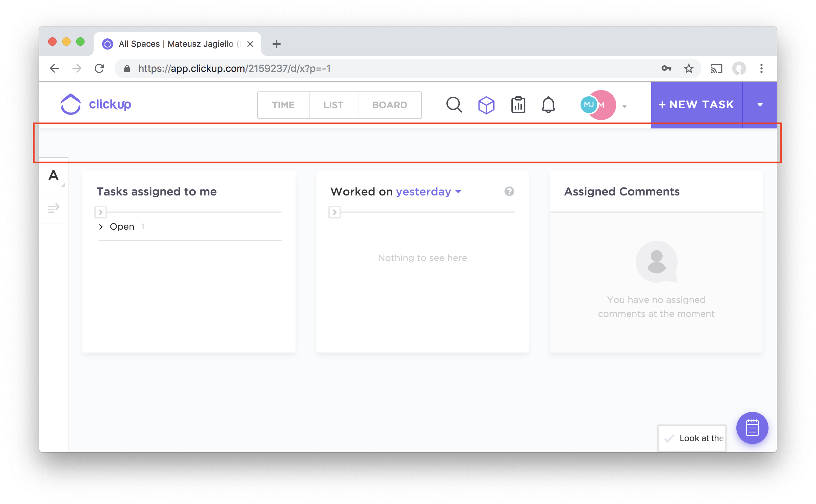Viewport: 816px width, 504px height.
Task: Select the A space in sidebar
Action: [53, 175]
